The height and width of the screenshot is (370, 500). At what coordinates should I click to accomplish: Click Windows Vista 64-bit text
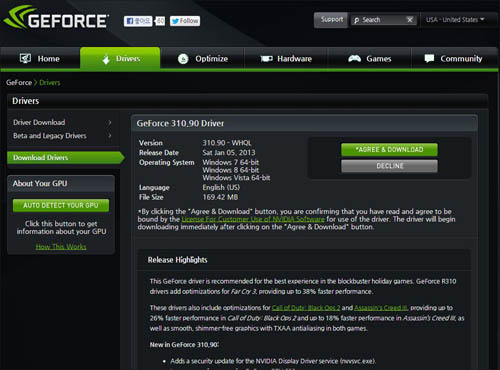pyautogui.click(x=236, y=178)
